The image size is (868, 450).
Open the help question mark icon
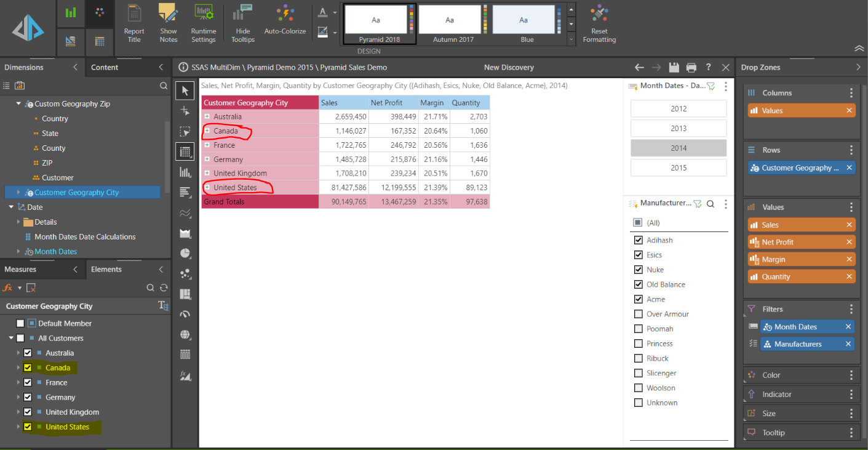point(709,67)
